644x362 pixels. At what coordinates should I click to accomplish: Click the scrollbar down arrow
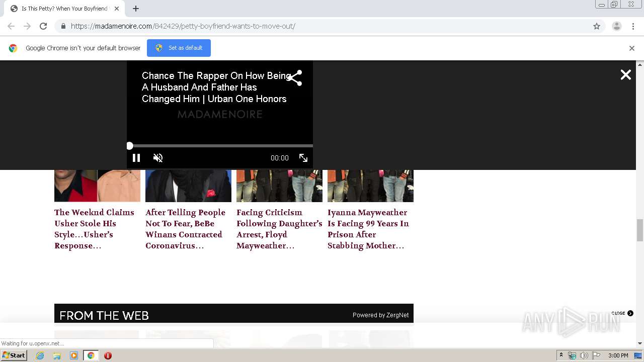tap(640, 343)
